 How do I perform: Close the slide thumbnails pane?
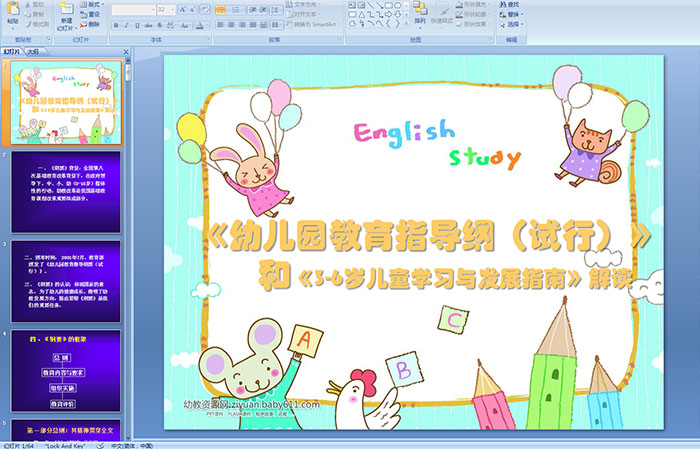pos(126,52)
